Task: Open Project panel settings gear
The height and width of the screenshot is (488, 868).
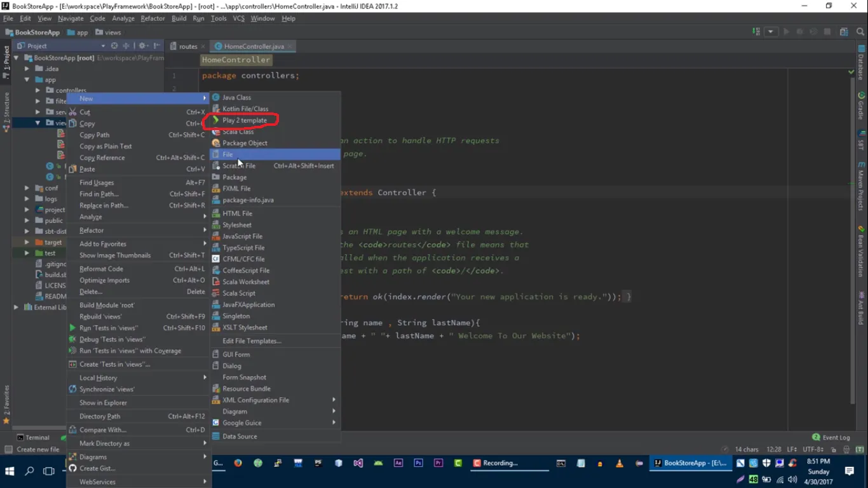Action: click(x=142, y=46)
